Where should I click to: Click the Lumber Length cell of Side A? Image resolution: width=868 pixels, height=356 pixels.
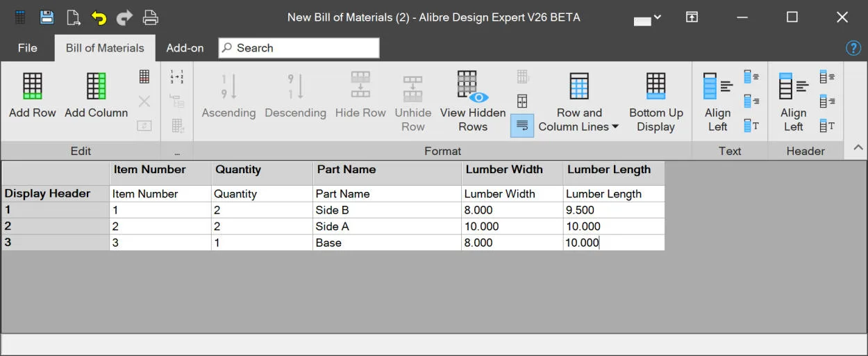click(x=614, y=226)
